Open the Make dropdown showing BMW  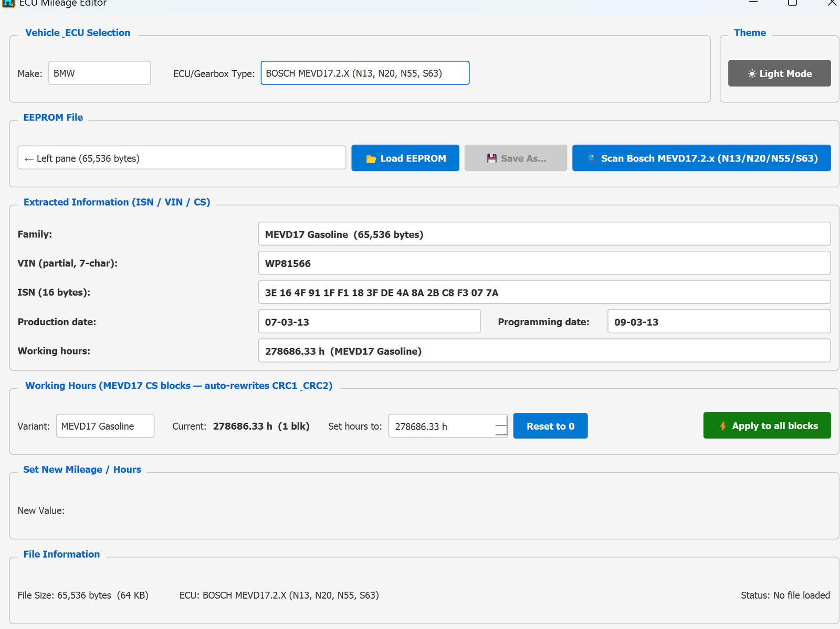click(x=100, y=73)
